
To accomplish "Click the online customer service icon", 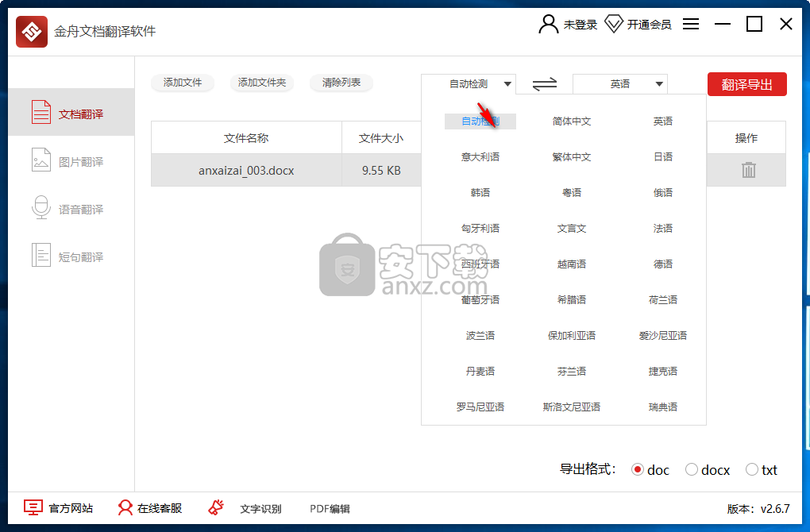I will coord(125,507).
